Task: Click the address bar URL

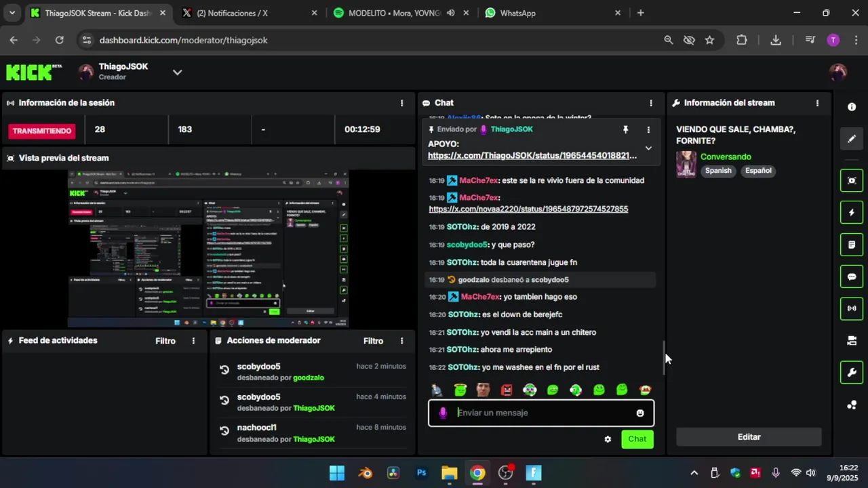Action: coord(183,40)
